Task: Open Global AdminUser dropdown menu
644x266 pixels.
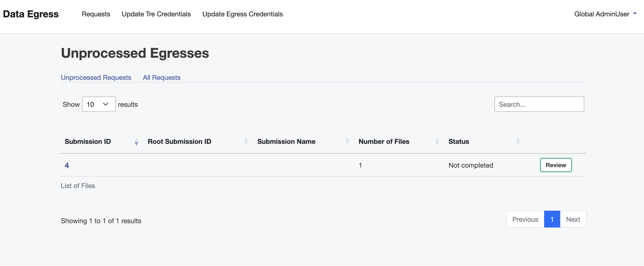Action: tap(605, 14)
